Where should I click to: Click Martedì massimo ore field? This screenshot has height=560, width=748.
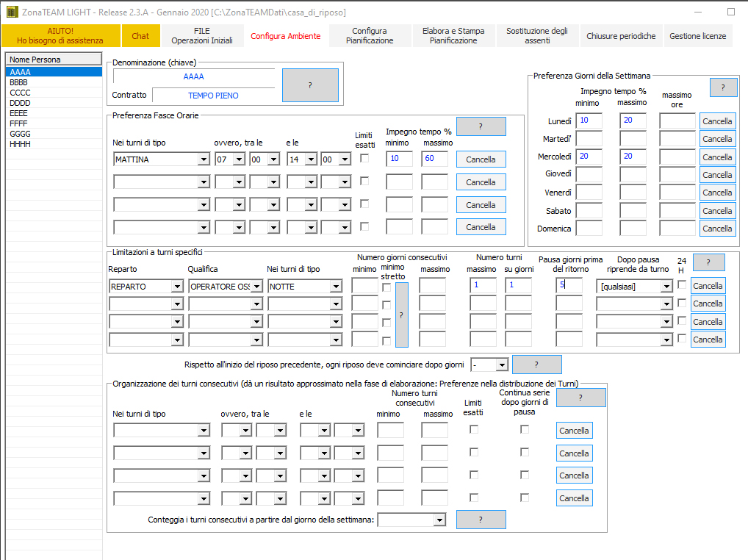(677, 139)
